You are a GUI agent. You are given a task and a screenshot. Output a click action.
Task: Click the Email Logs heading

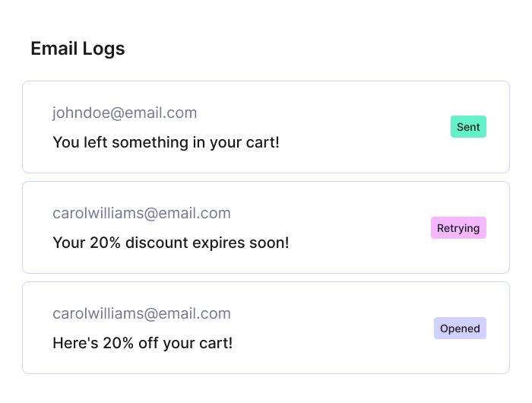pyautogui.click(x=78, y=49)
